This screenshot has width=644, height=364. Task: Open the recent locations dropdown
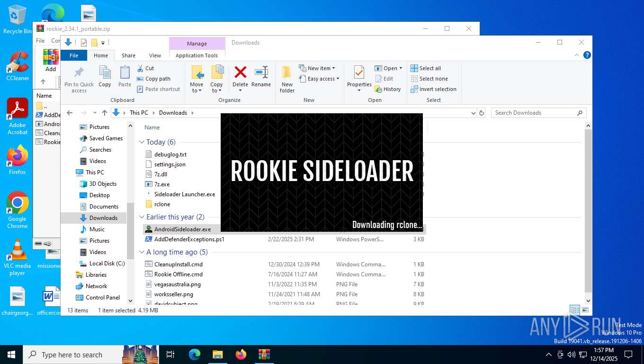point(95,113)
